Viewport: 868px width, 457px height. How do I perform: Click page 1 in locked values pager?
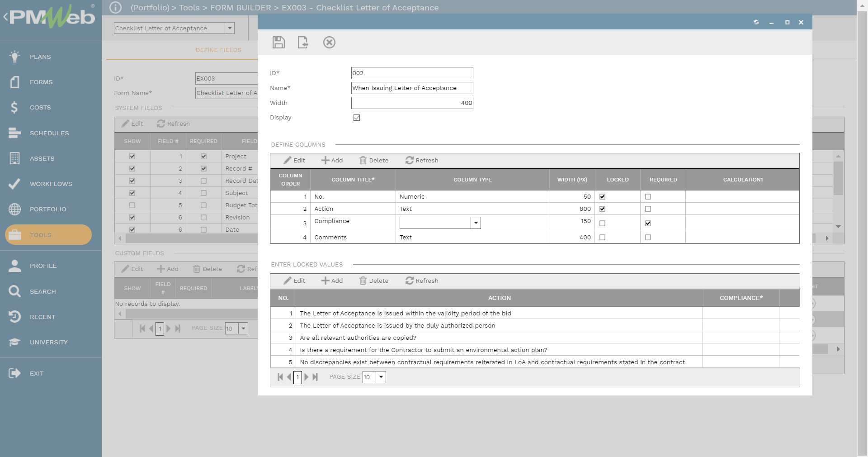[297, 377]
